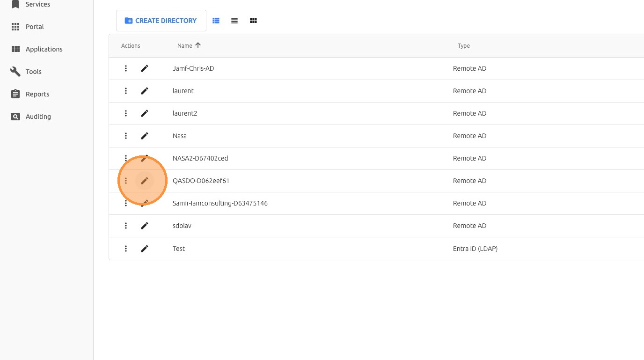
Task: Select the Nasa name text
Action: (180, 136)
